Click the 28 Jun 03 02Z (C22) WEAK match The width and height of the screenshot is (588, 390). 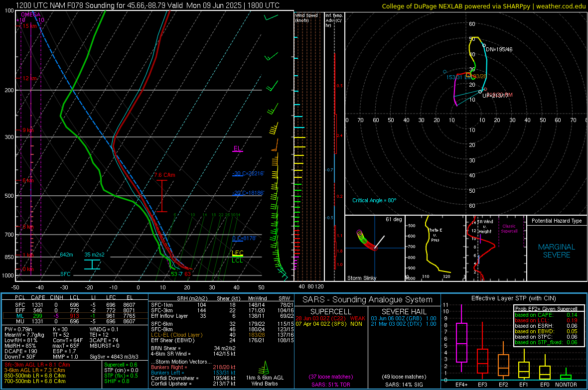(x=330, y=318)
